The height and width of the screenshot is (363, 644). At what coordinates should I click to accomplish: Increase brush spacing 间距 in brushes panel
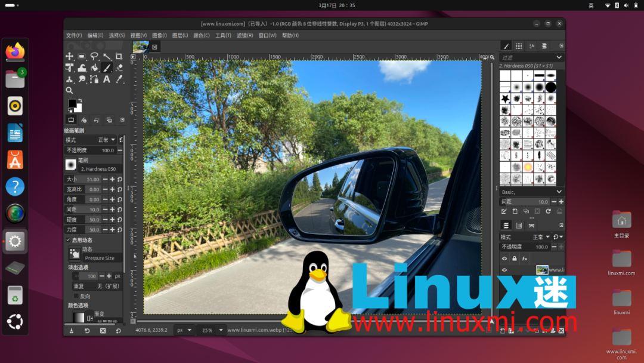(561, 202)
